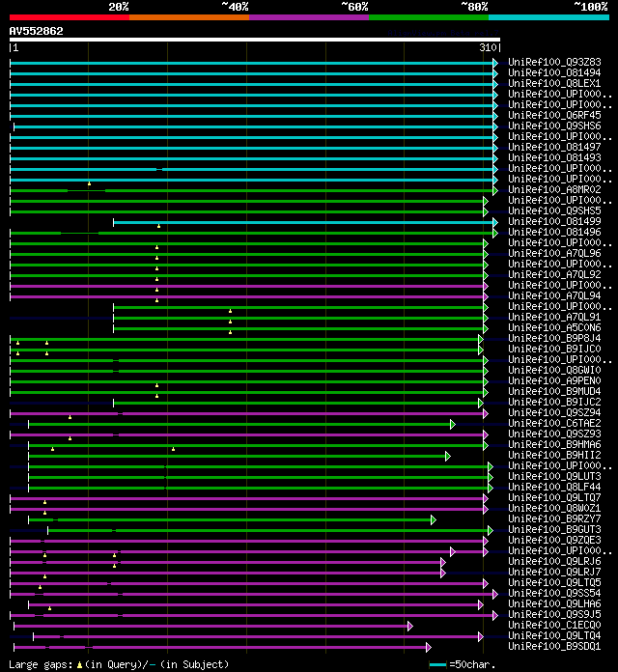
Task: Select the UniRef100_Q9LTQ5 label
Action: (x=554, y=583)
